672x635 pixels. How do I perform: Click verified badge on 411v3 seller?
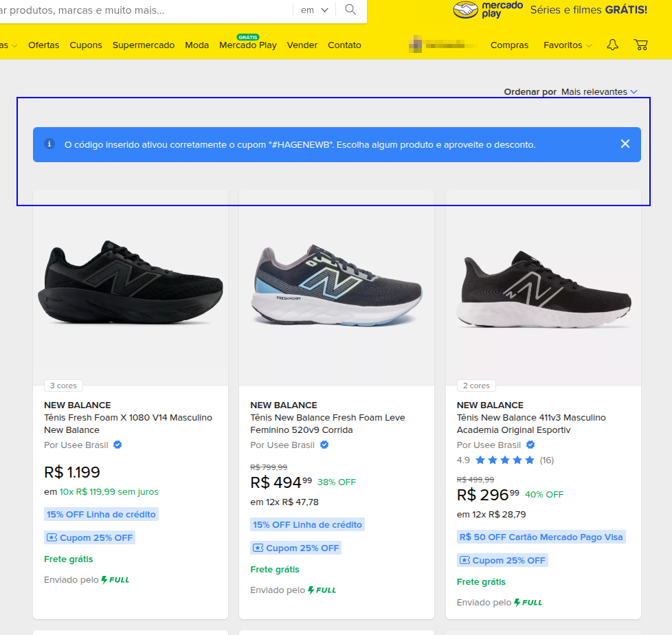(530, 445)
